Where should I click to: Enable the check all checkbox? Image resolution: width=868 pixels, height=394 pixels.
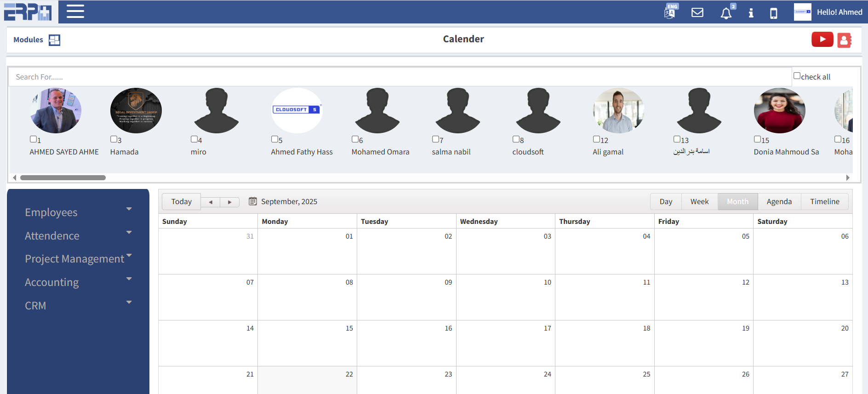[x=797, y=76]
